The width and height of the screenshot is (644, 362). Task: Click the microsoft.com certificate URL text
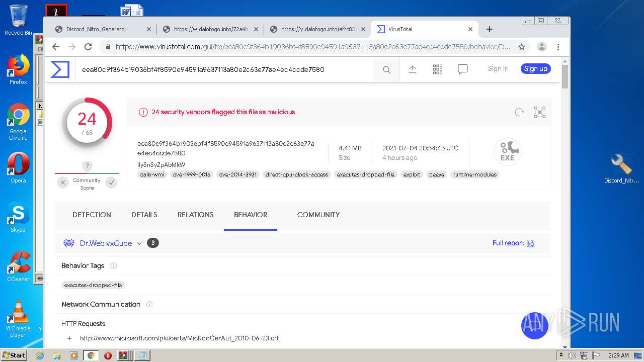pyautogui.click(x=180, y=338)
